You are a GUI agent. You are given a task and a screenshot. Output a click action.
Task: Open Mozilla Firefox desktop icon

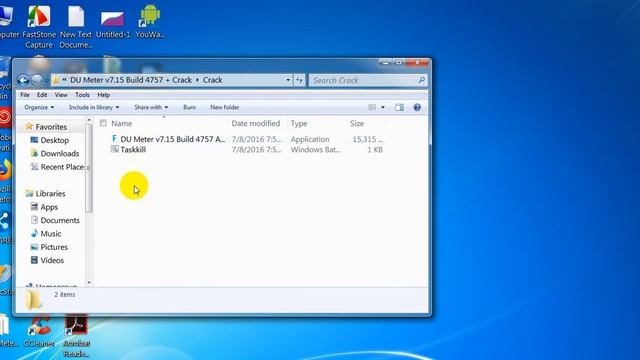click(6, 169)
